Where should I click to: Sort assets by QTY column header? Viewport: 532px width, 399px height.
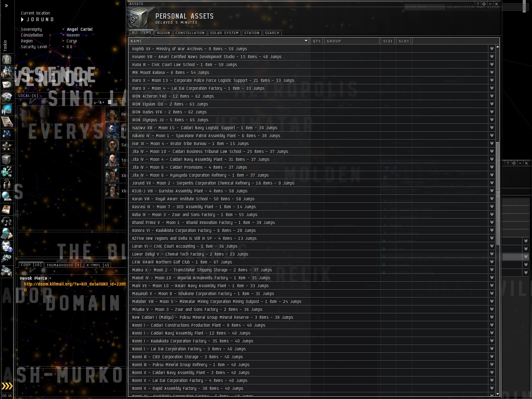coord(317,41)
